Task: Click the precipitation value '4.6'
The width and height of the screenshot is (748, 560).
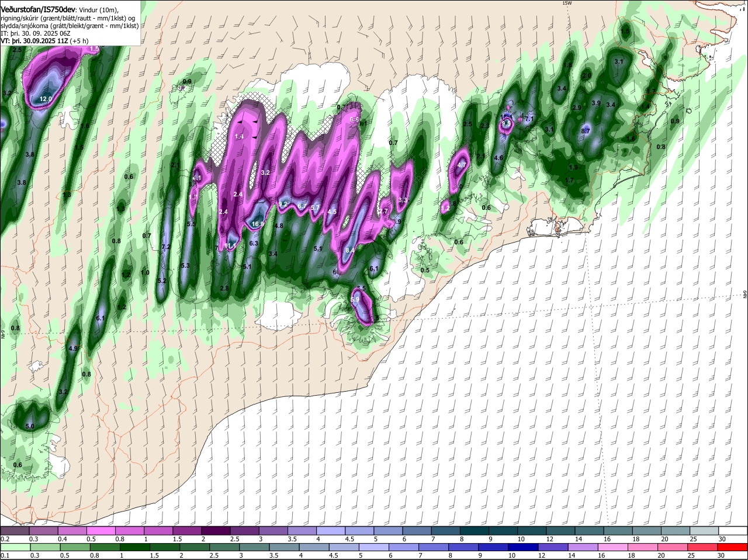Action: (498, 158)
